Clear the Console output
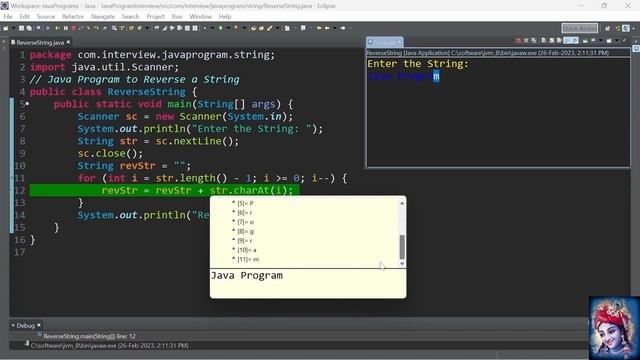Screen dimensions: 640x360 pos(543,40)
